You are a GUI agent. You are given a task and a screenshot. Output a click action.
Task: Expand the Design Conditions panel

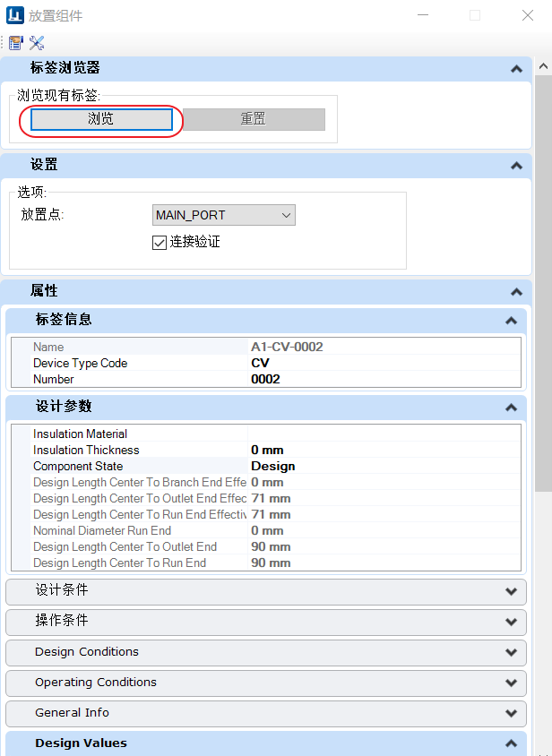pos(511,652)
